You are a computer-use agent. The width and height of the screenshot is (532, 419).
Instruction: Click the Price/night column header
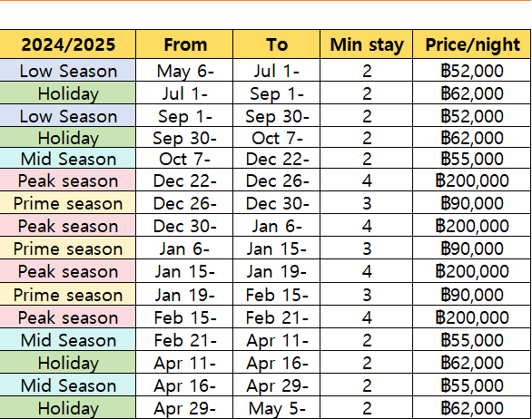(x=471, y=44)
